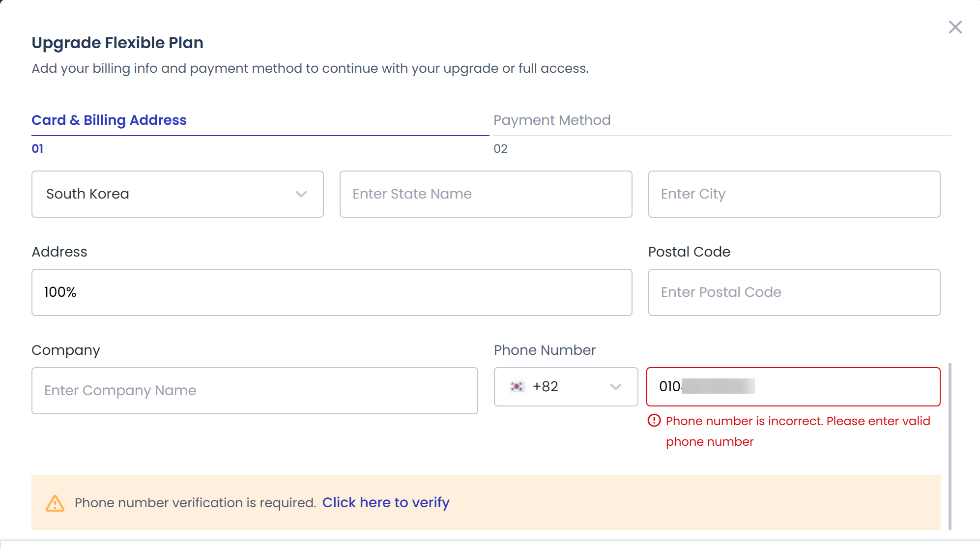Image resolution: width=980 pixels, height=548 pixels.
Task: Click the 'Click here to verify' link
Action: [x=386, y=503]
